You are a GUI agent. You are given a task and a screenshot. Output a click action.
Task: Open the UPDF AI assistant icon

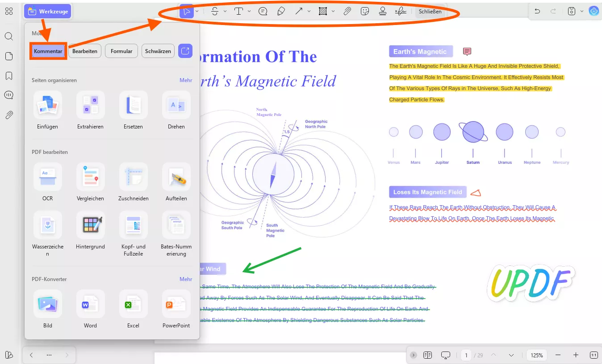pos(594,11)
